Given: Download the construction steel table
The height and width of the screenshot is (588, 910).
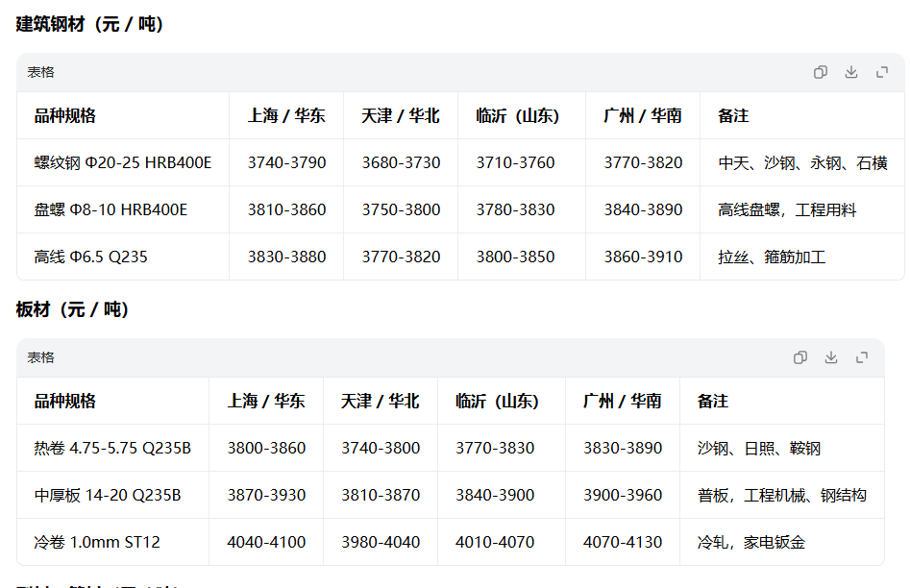Looking at the screenshot, I should 850,72.
